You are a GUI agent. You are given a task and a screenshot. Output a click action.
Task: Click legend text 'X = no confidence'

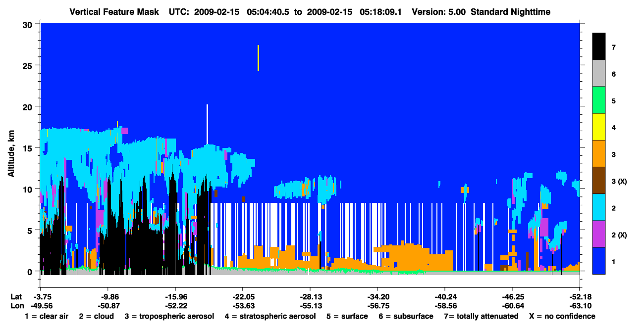[562, 316]
